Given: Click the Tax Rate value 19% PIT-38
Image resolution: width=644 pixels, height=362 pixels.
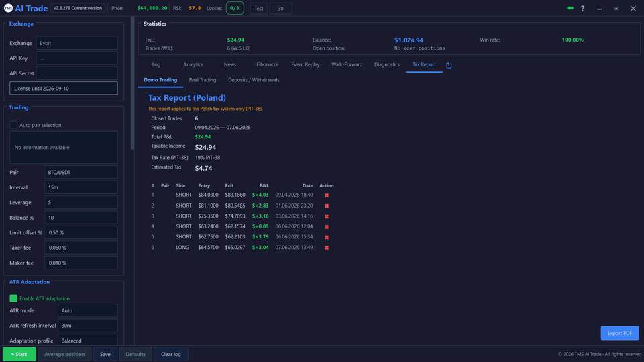Looking at the screenshot, I should [x=207, y=158].
